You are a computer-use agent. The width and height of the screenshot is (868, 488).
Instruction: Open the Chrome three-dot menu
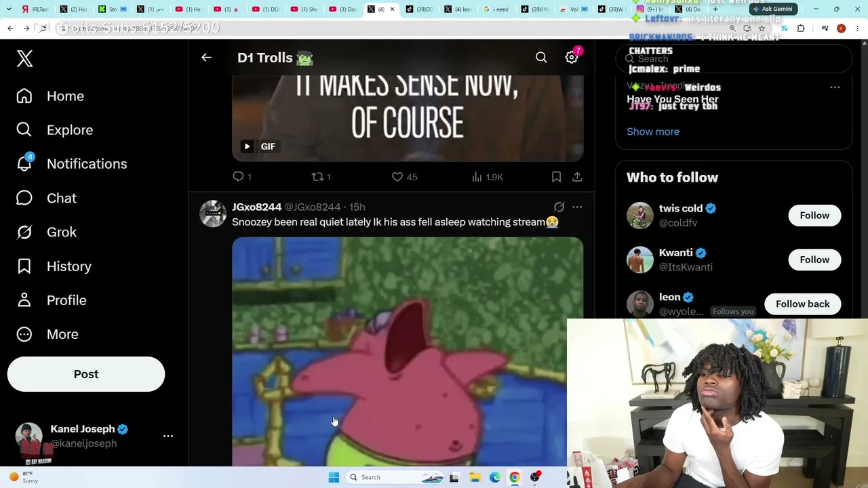(x=858, y=28)
